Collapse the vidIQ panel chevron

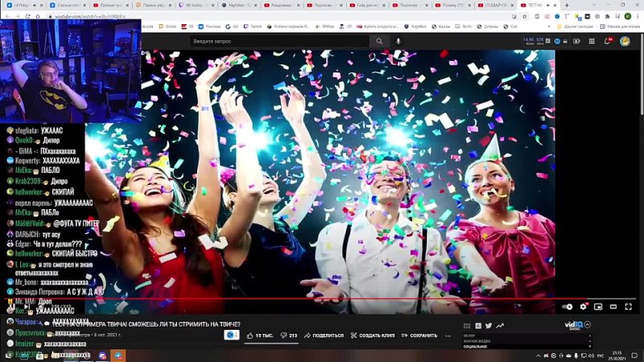[x=587, y=324]
